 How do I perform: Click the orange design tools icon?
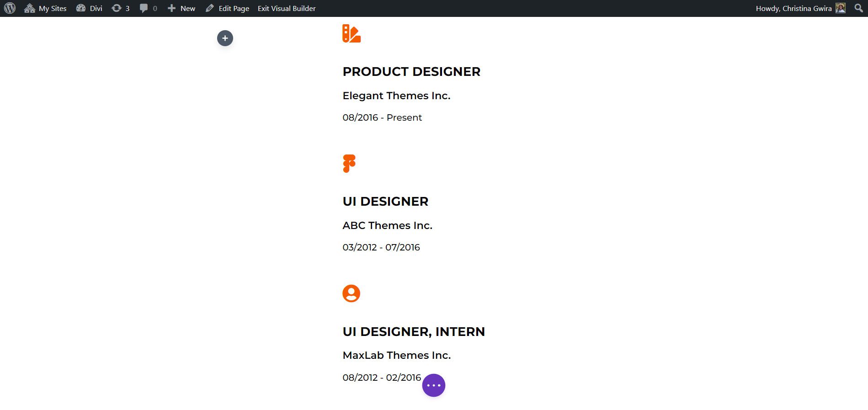(x=351, y=34)
